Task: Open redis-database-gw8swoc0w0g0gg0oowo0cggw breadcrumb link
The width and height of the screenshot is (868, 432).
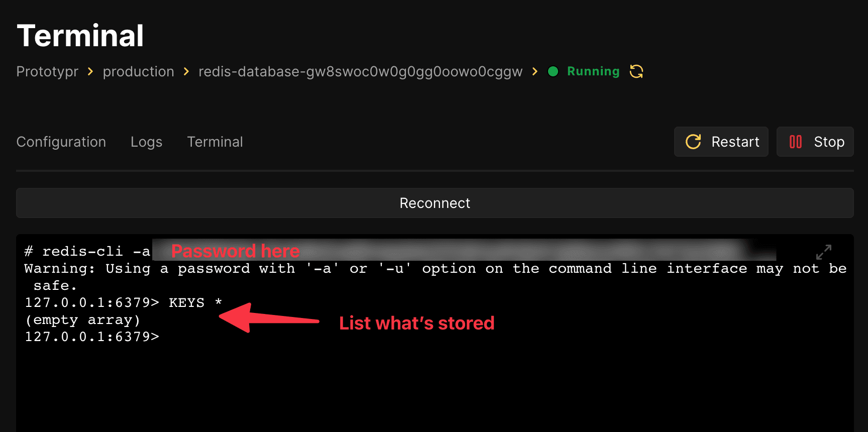Action: [361, 71]
